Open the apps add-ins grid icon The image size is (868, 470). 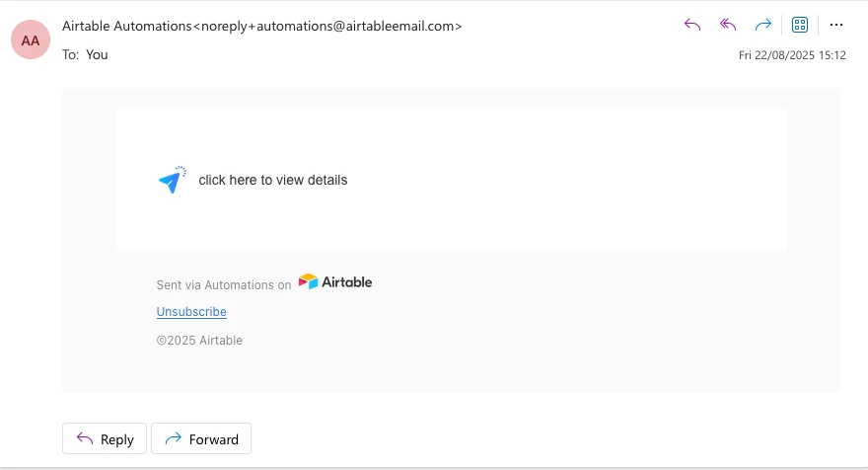(x=800, y=25)
